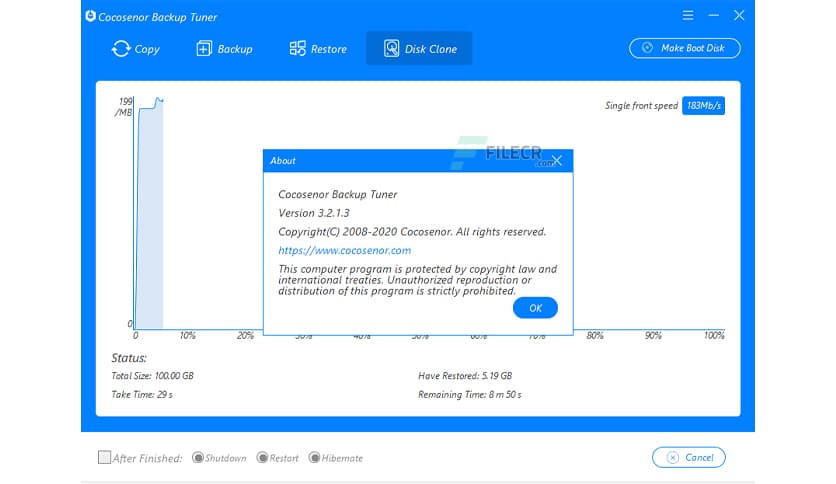Open the Restore tab

tap(318, 49)
